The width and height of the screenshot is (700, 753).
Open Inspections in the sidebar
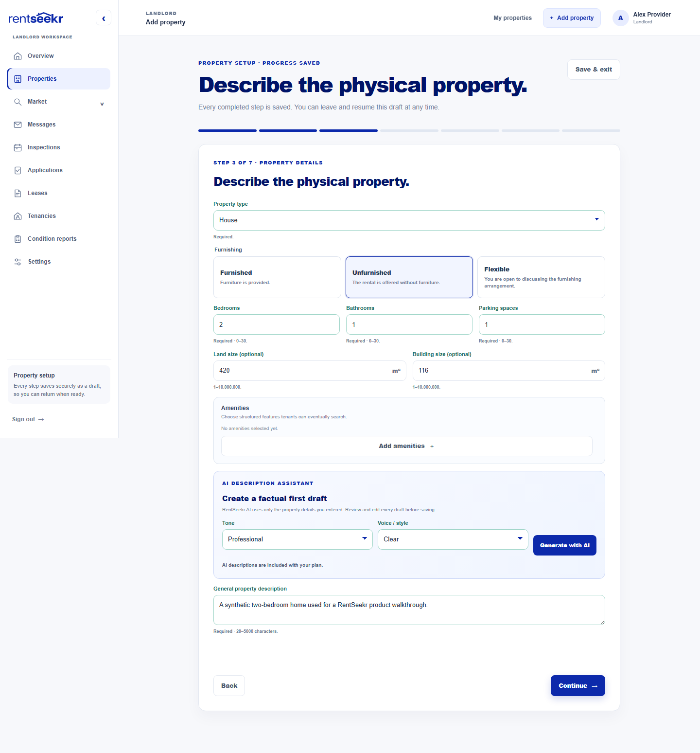59,147
